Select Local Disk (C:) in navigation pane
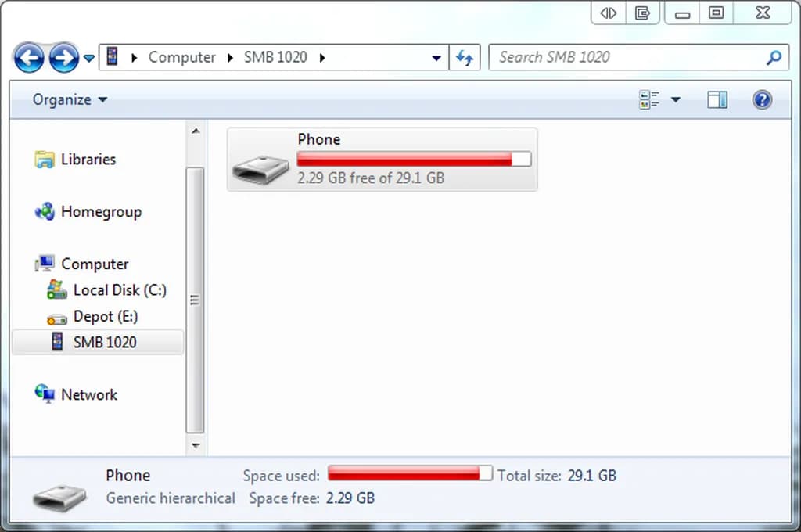 point(120,290)
